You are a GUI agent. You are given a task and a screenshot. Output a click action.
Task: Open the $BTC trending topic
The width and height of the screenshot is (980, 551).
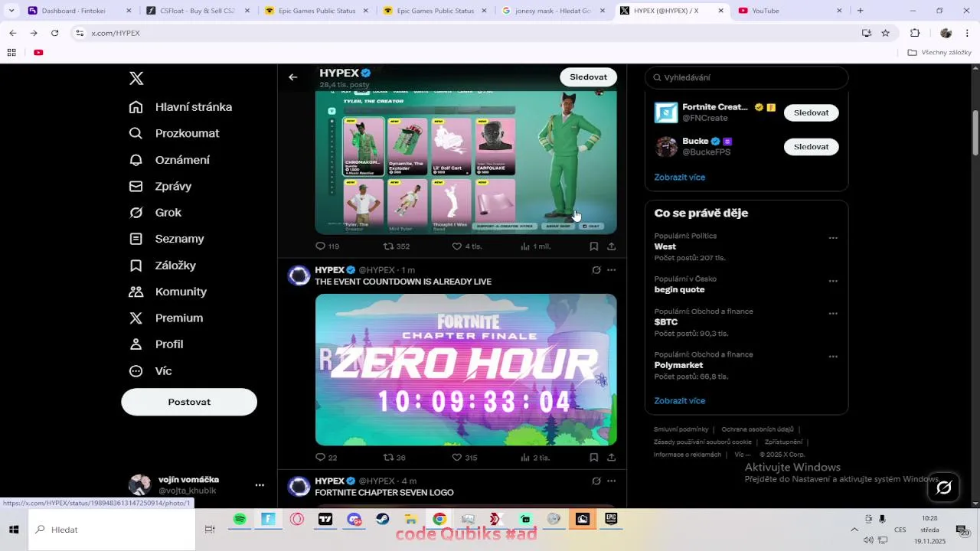[666, 322]
